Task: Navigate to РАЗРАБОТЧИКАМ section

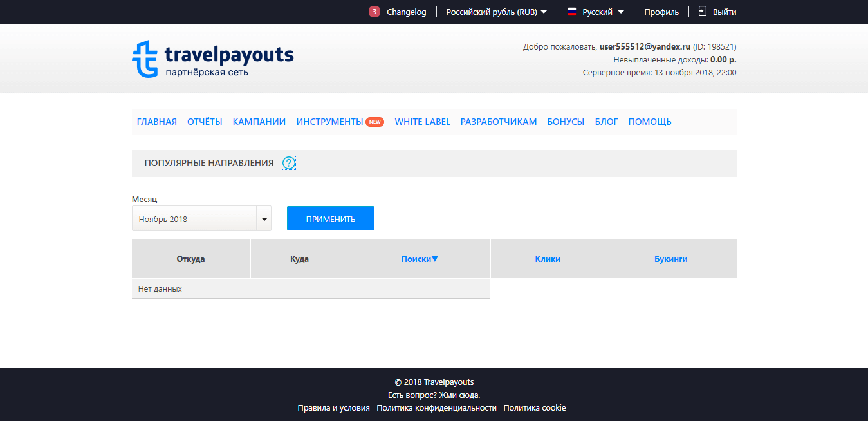Action: pyautogui.click(x=499, y=122)
